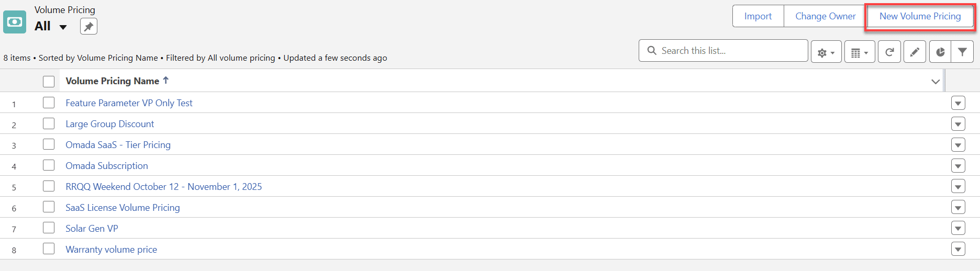Click the pencil edit list icon
Screen dimensions: 980x271
pyautogui.click(x=915, y=52)
